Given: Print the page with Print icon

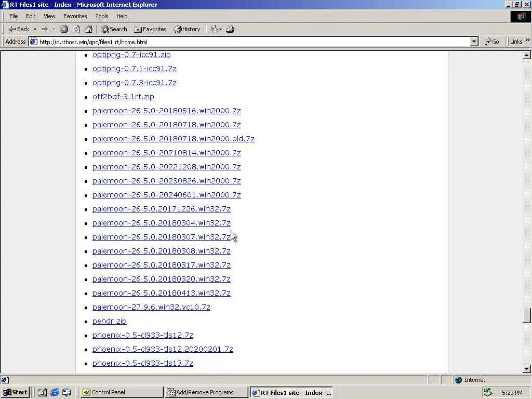Looking at the screenshot, I should click(x=230, y=29).
